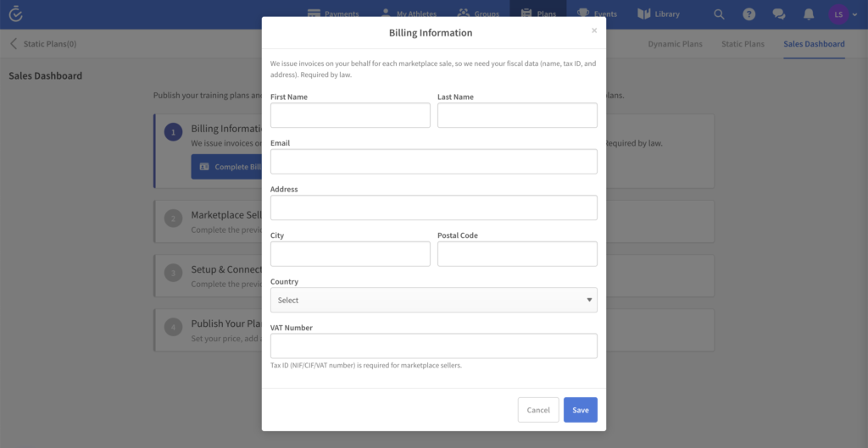868x448 pixels.
Task: Go back using the Static Plans arrow
Action: tap(14, 44)
